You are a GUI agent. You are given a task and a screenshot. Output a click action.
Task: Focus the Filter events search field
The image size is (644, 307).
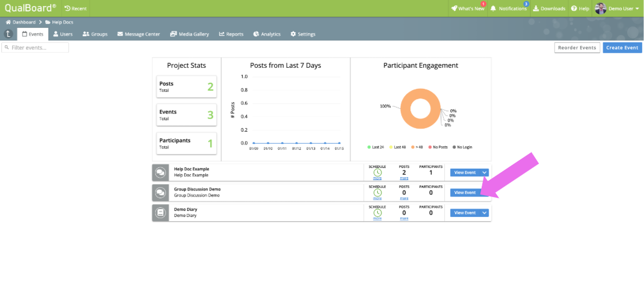pos(35,48)
